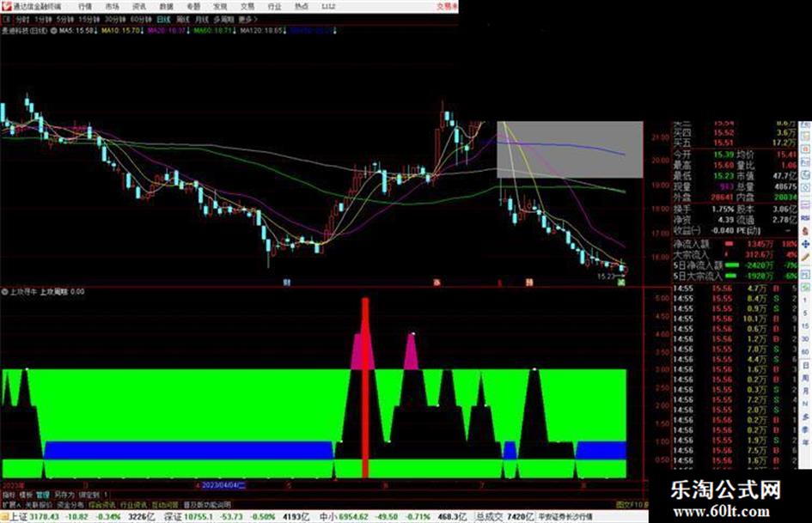
Task: Select the 多周期 multi-period tab
Action: coord(223,19)
